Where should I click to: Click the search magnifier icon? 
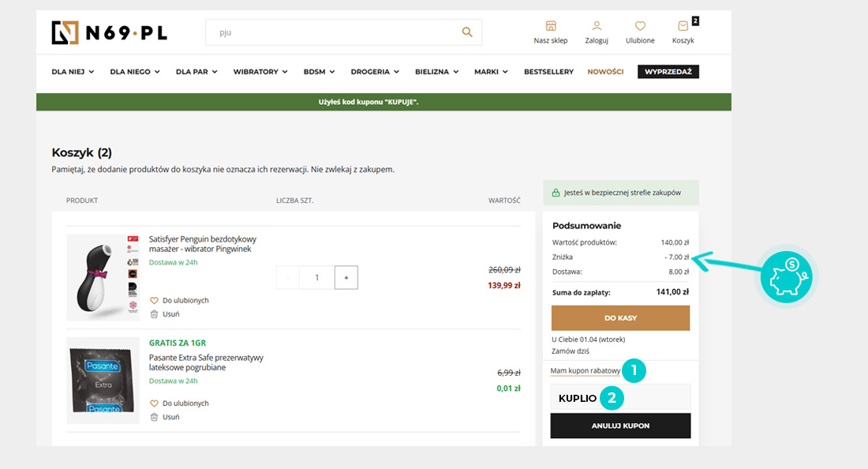click(x=467, y=32)
